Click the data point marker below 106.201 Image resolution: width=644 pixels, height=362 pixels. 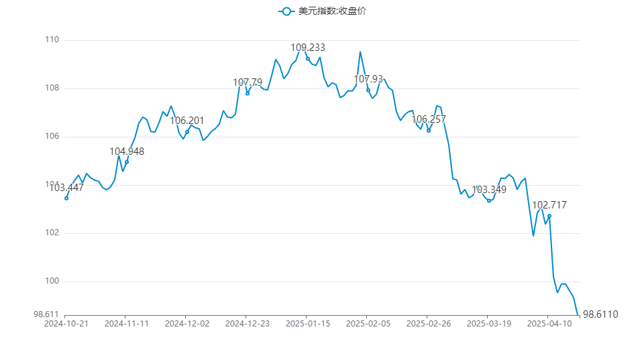click(x=187, y=132)
